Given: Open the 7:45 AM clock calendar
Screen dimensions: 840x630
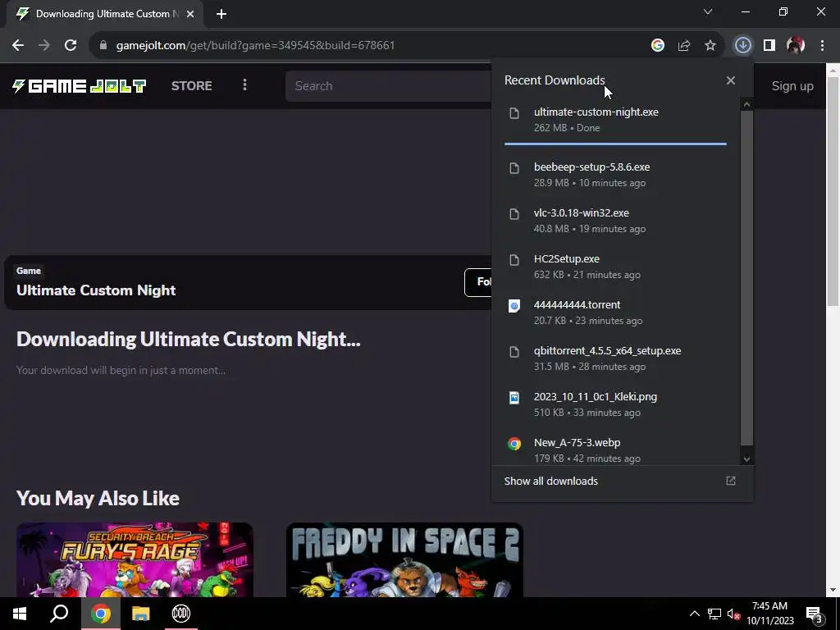Looking at the screenshot, I should pos(769,614).
